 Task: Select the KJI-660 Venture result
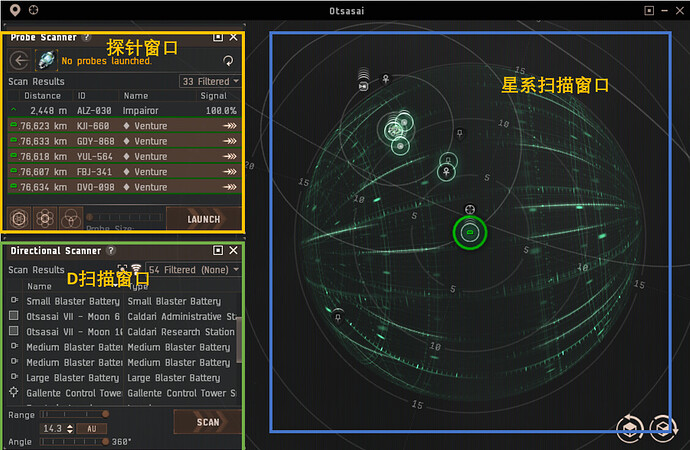click(x=125, y=126)
